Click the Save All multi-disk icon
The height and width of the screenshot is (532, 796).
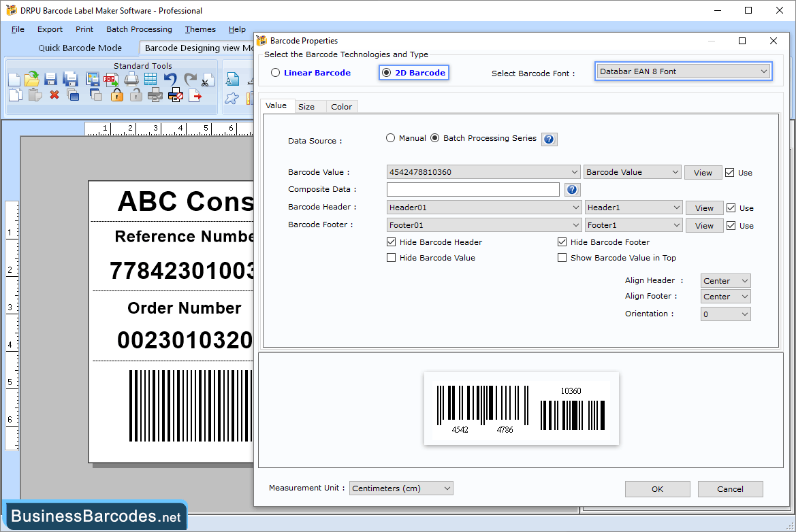70,79
